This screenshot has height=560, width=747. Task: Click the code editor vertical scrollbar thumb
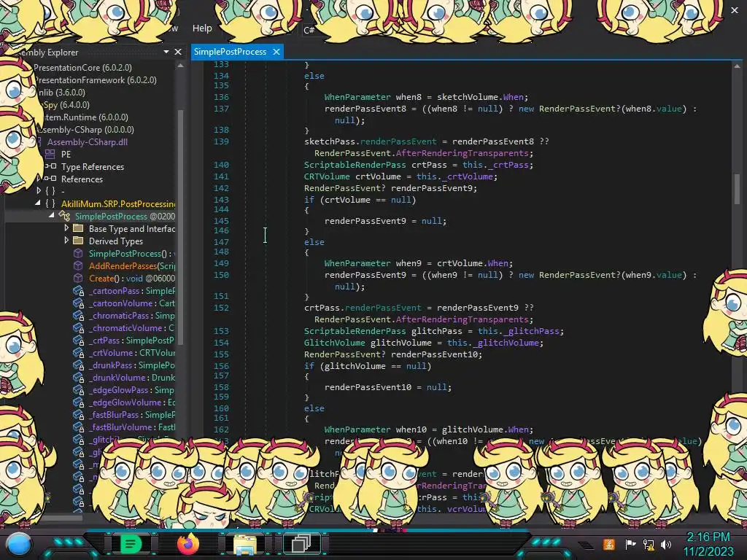click(x=737, y=188)
